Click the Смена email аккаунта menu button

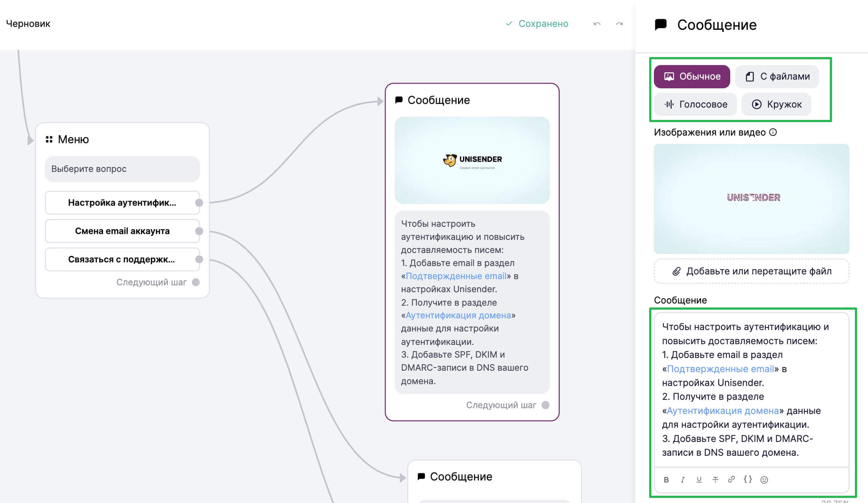pos(122,231)
